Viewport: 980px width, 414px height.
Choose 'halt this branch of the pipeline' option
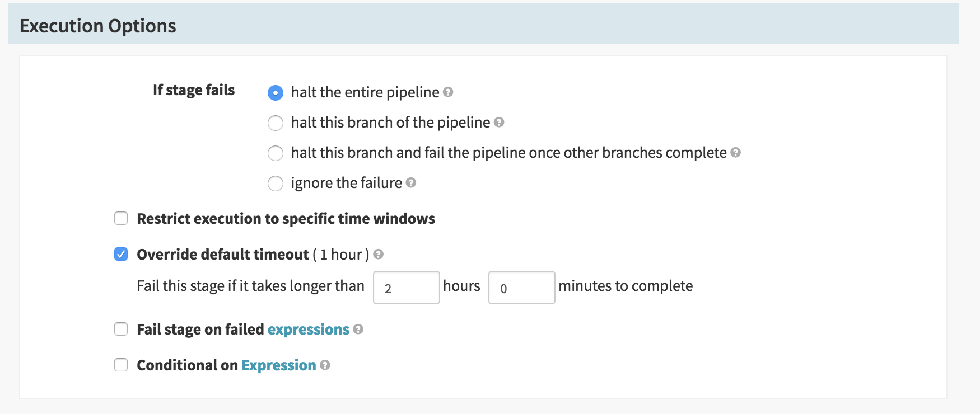[275, 123]
